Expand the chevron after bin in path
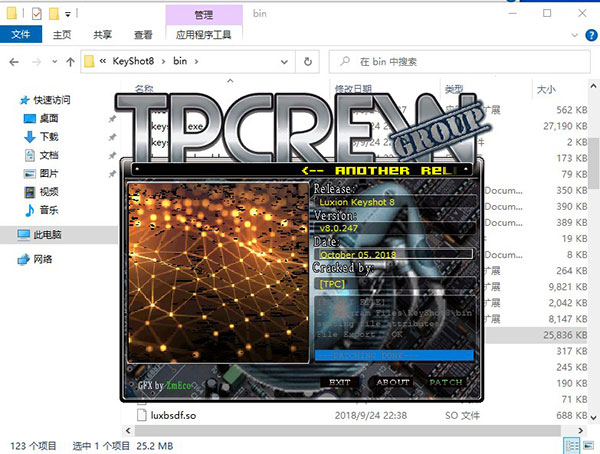The image size is (600, 454). tap(196, 61)
